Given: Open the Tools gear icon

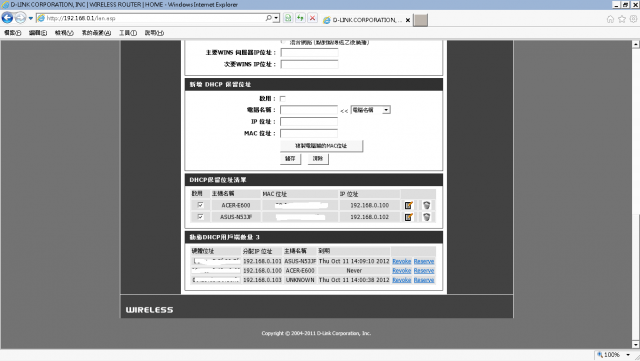Looking at the screenshot, I should (x=633, y=19).
